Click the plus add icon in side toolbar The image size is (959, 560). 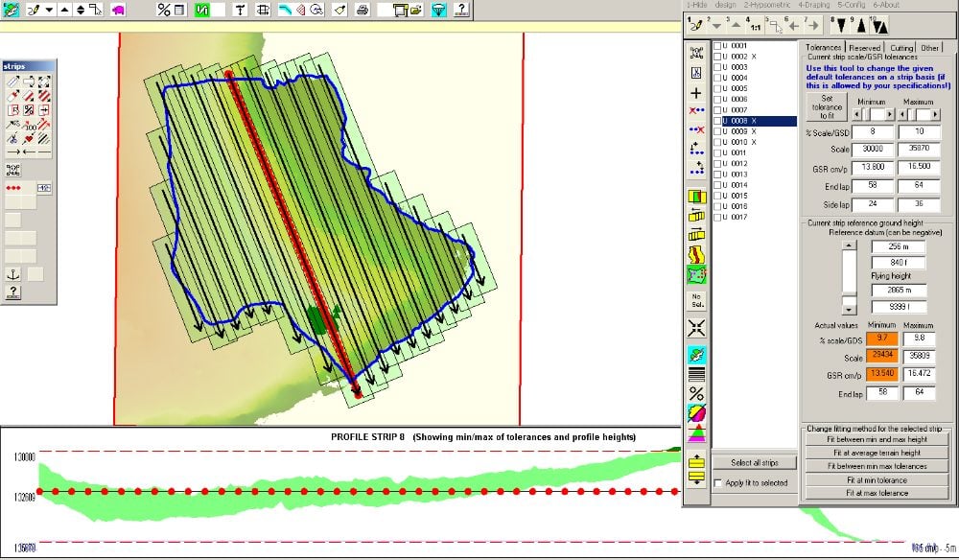696,93
